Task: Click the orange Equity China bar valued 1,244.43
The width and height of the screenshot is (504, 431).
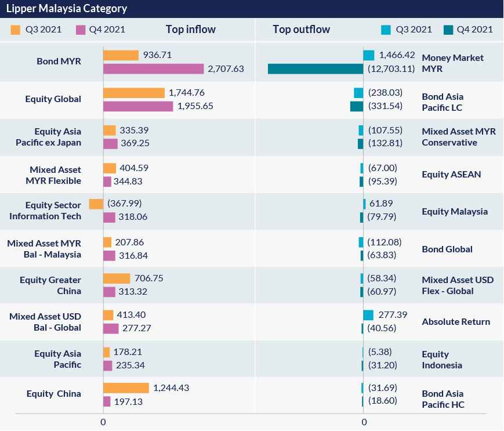Action: point(126,388)
